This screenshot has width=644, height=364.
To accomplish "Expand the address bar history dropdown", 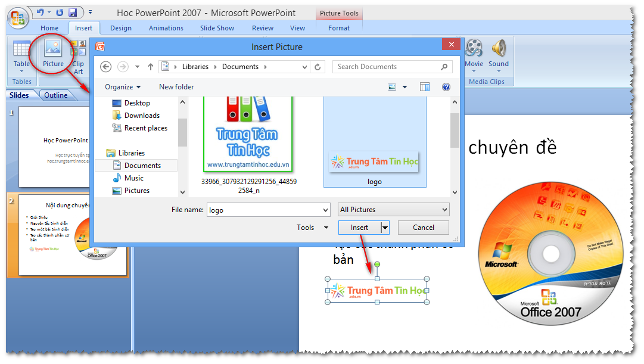I will [304, 67].
